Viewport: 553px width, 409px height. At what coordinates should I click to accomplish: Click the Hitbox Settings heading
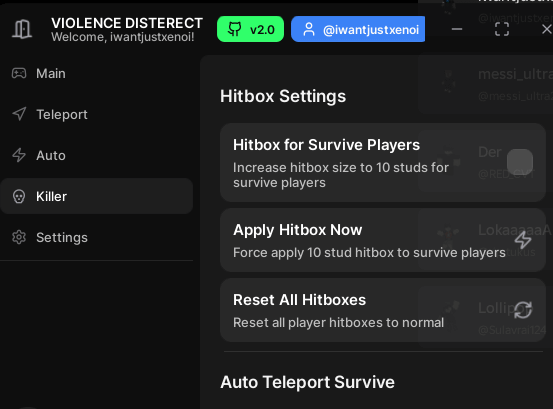(283, 96)
